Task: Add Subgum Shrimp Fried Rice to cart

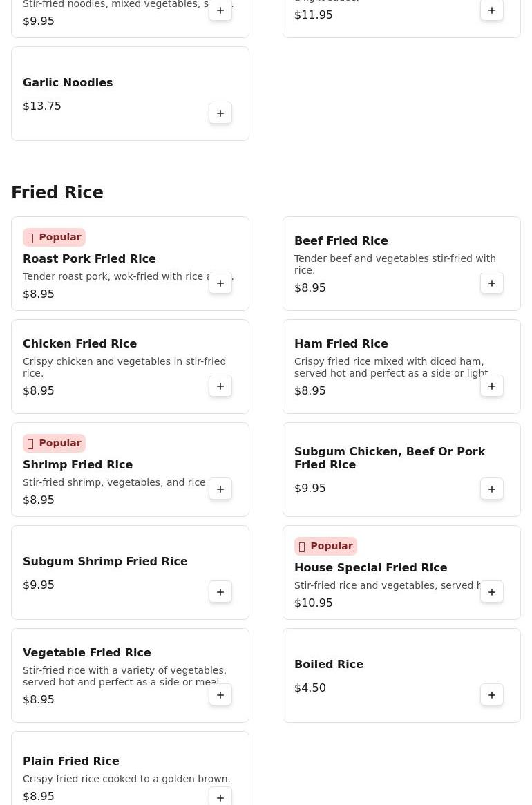Action: [x=220, y=592]
